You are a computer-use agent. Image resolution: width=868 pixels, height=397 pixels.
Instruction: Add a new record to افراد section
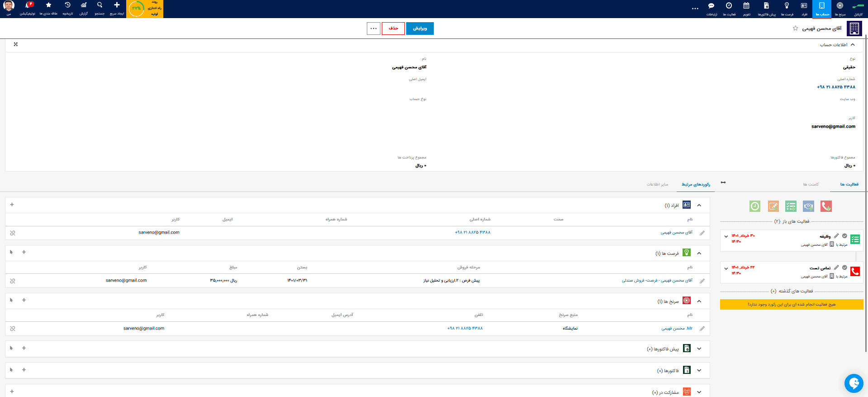click(12, 205)
